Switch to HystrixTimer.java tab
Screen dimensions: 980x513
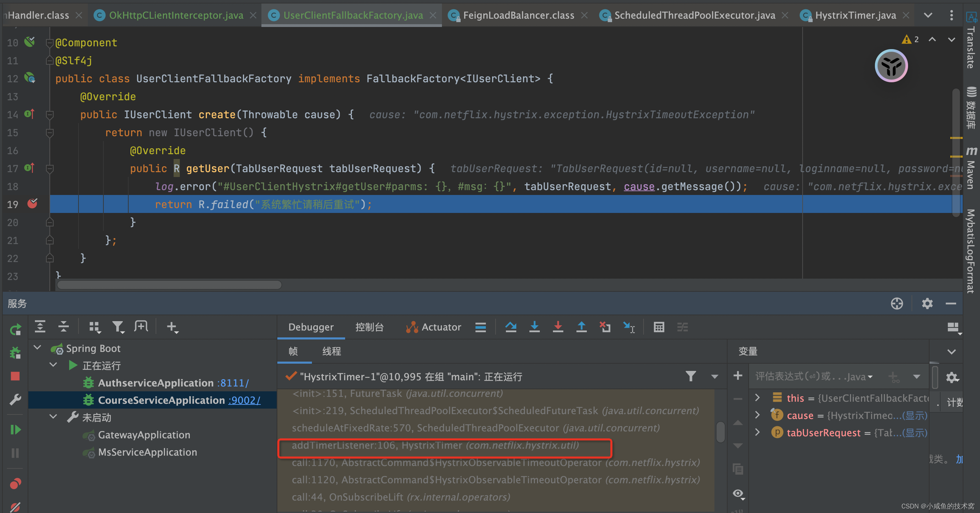855,15
